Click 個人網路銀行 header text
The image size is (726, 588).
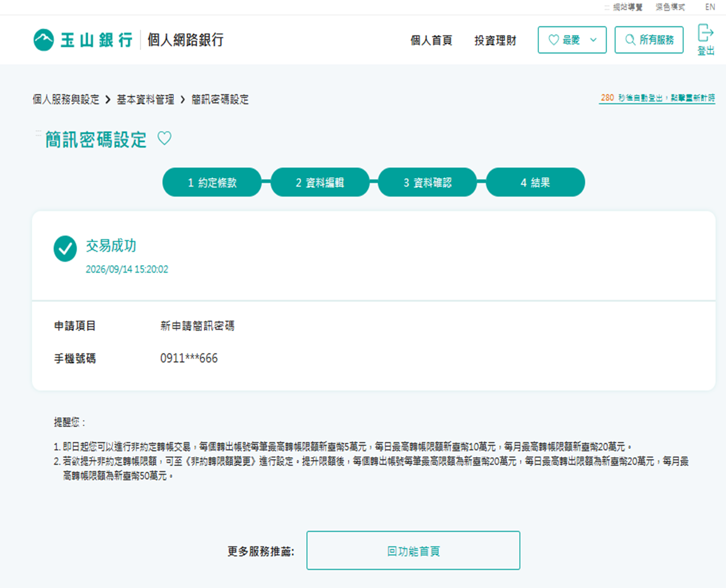pos(186,40)
